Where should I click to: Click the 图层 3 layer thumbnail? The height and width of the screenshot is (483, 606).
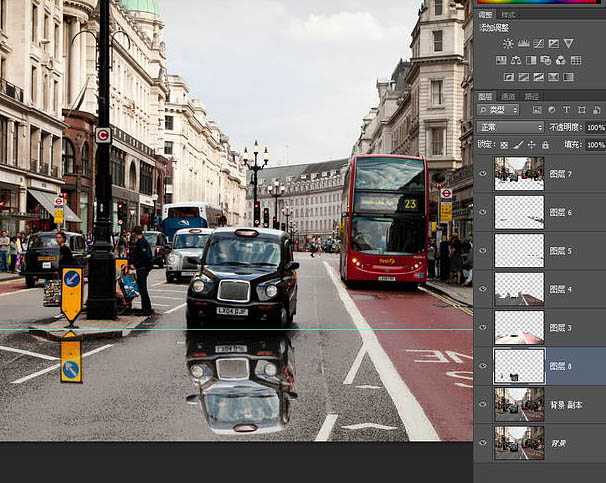point(519,328)
